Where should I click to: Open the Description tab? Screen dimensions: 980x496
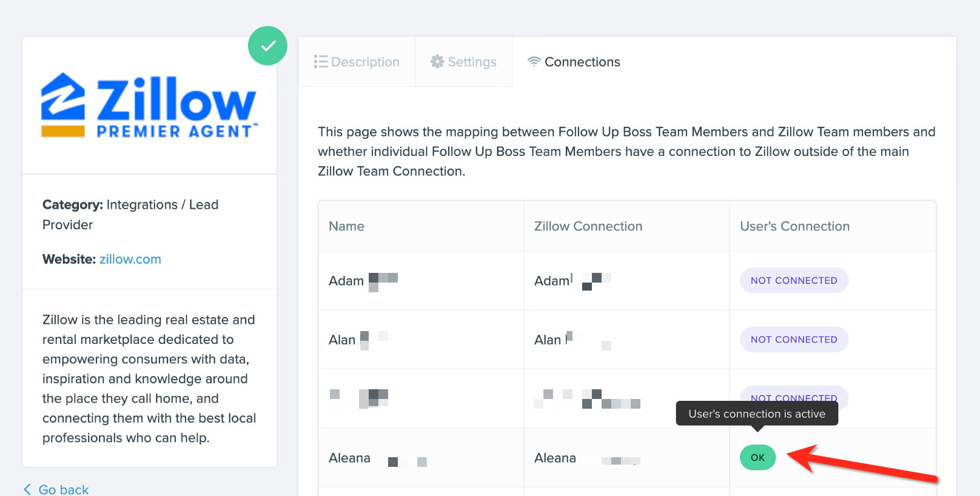tap(357, 62)
